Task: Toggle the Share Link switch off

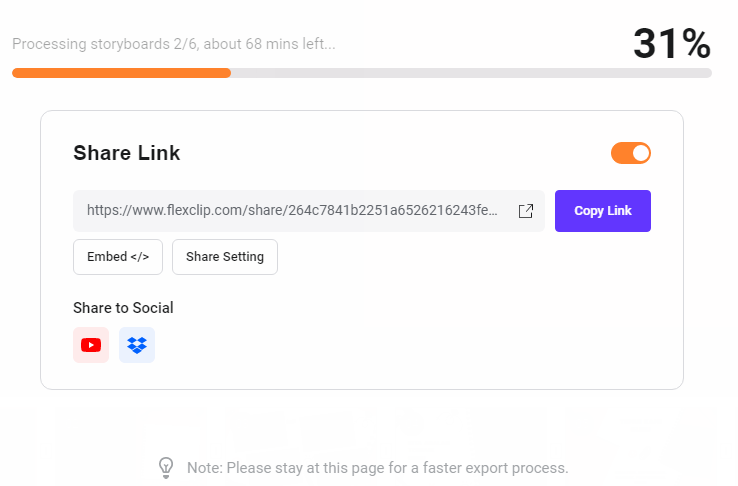Action: click(631, 153)
